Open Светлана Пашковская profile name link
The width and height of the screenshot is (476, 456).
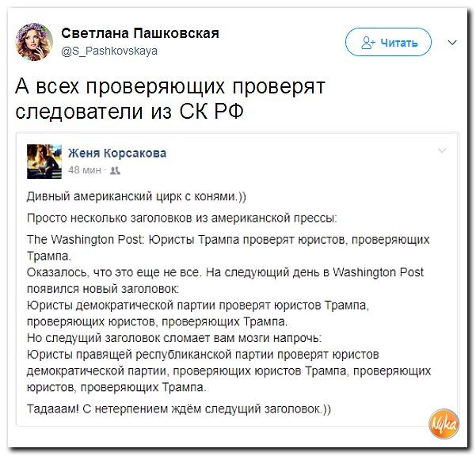tap(139, 33)
